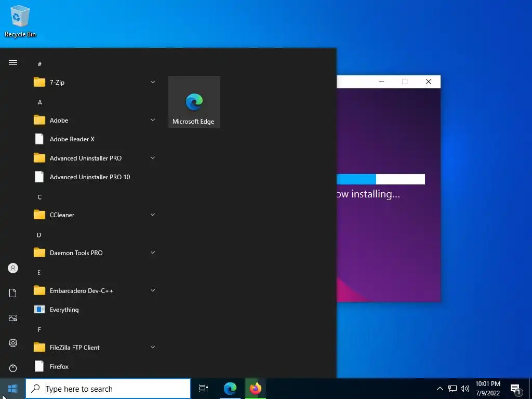Image resolution: width=532 pixels, height=399 pixels.
Task: Expand the 7-Zip folder chevron
Action: [153, 82]
